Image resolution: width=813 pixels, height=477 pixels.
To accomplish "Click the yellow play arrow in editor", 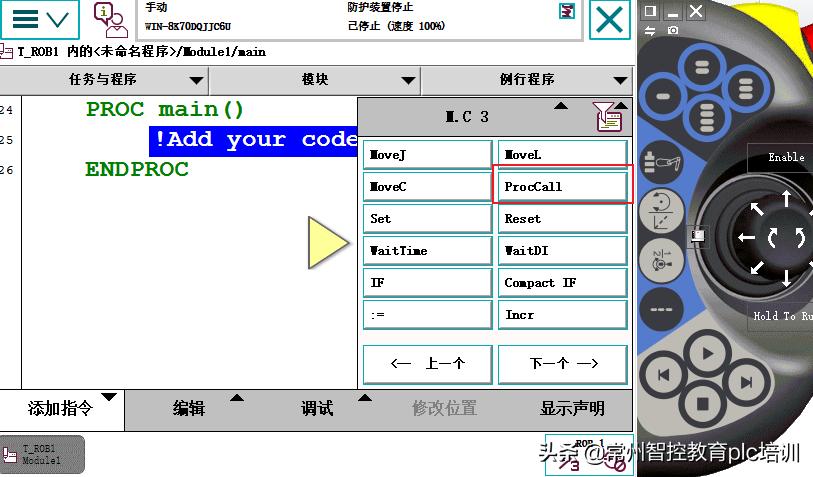I will (x=328, y=243).
